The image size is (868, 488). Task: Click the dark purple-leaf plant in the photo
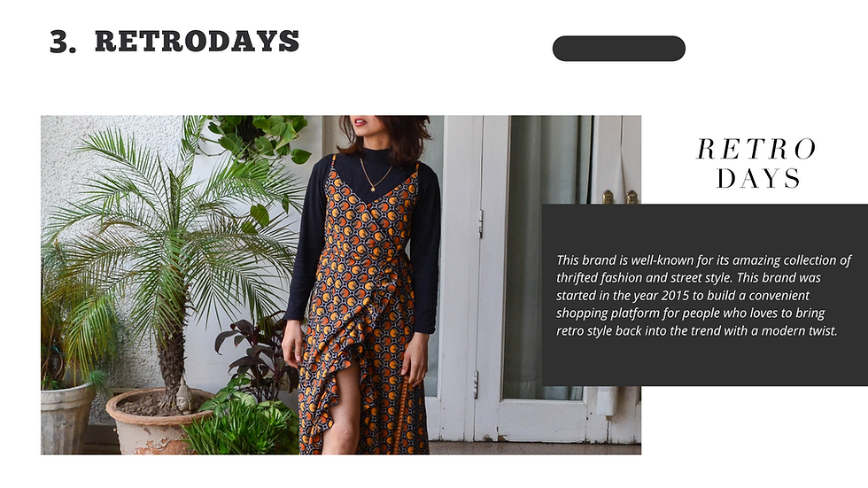pos(258,354)
